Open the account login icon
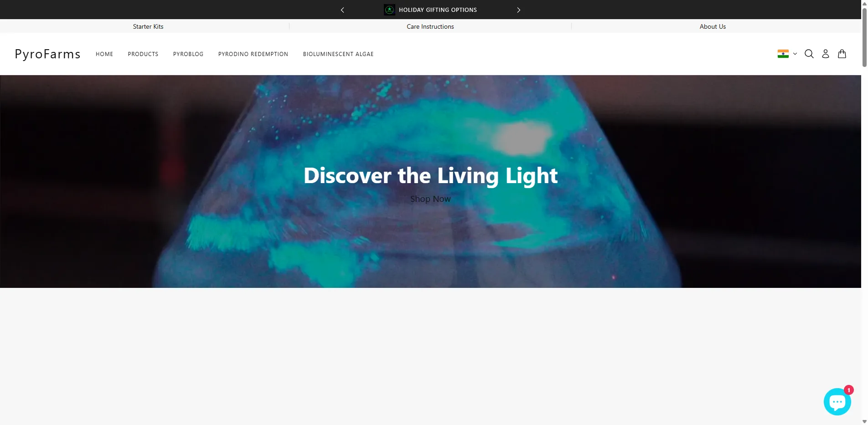868x425 pixels. pyautogui.click(x=826, y=54)
